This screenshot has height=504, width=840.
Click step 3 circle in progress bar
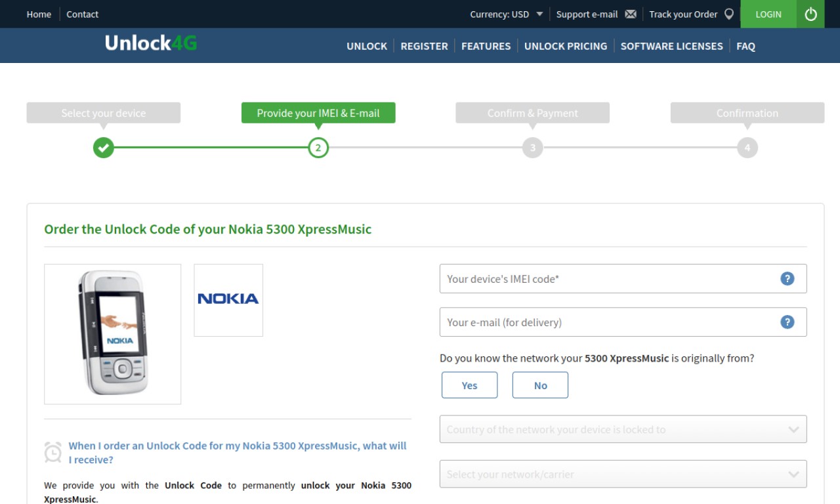tap(533, 148)
